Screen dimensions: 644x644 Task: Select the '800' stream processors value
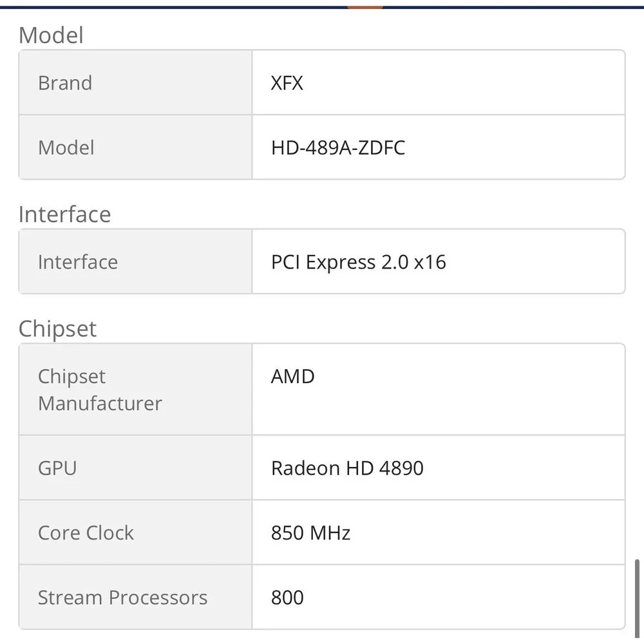pyautogui.click(x=287, y=597)
